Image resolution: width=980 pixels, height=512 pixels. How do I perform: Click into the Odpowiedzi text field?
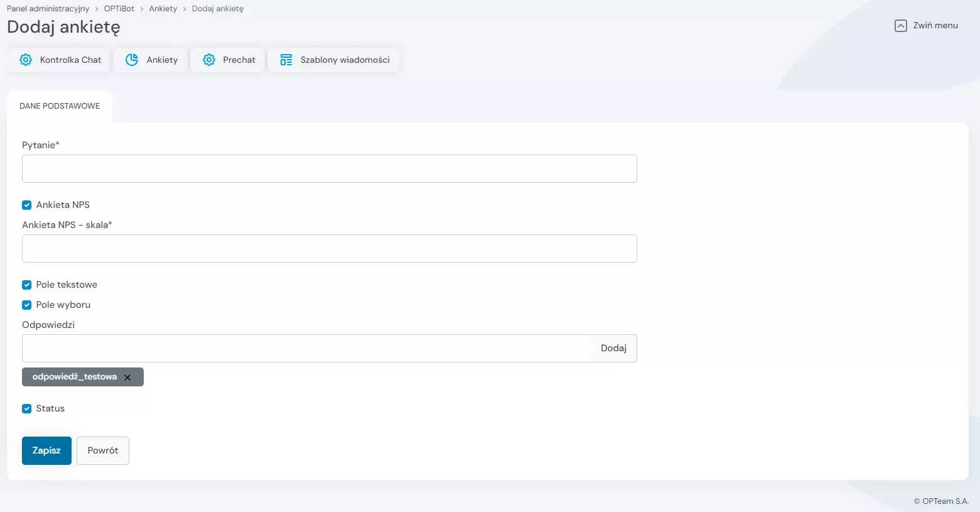pos(306,348)
